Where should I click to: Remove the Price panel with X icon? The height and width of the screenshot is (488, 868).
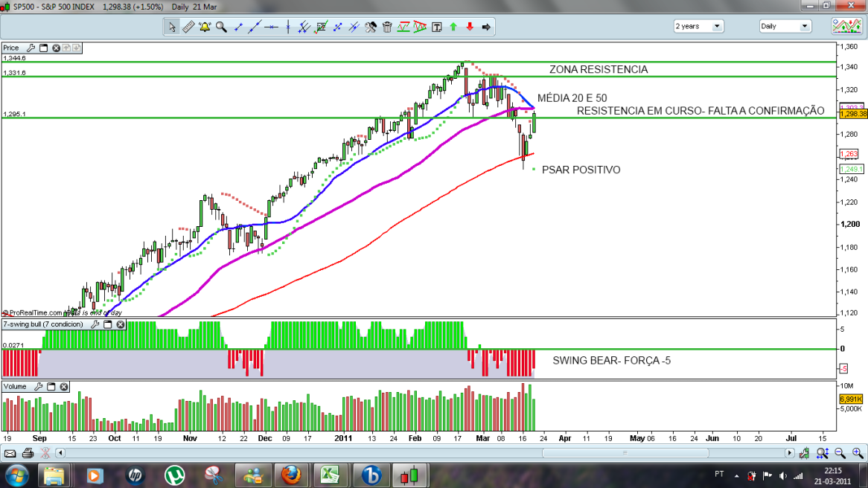[x=56, y=48]
